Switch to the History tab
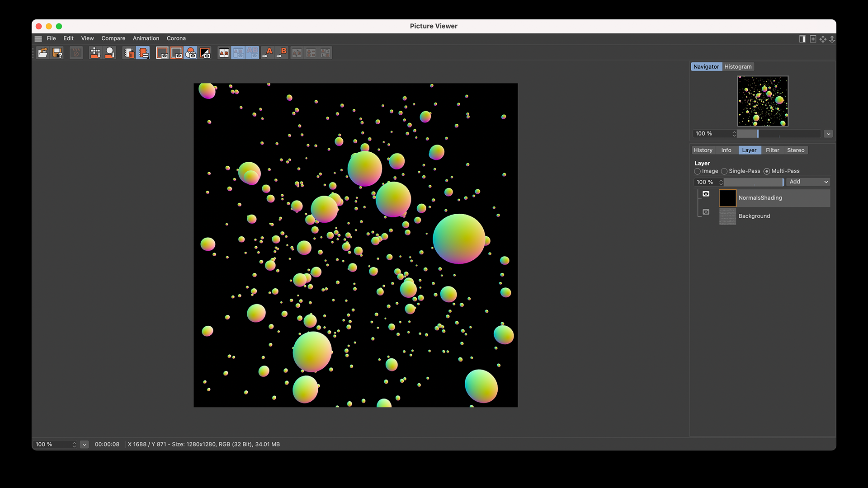The width and height of the screenshot is (868, 488). pyautogui.click(x=703, y=150)
